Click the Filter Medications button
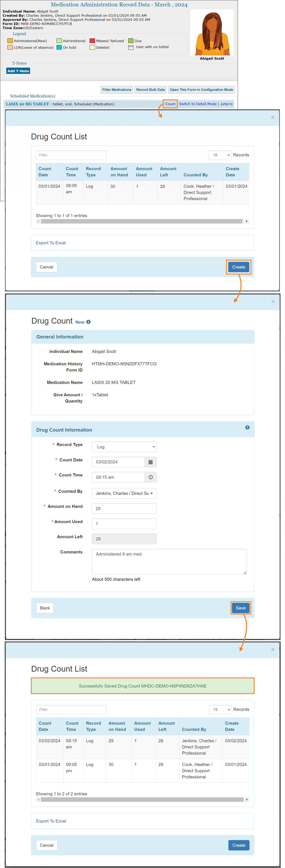Image resolution: width=285 pixels, height=868 pixels. (x=116, y=90)
